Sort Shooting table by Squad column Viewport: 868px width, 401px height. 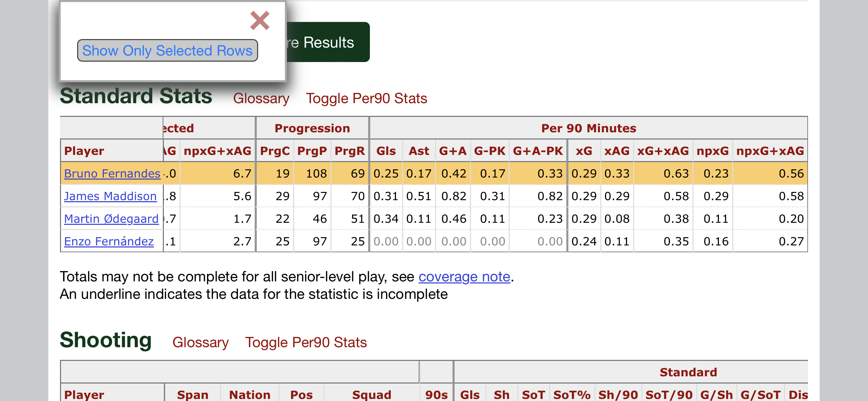point(372,394)
